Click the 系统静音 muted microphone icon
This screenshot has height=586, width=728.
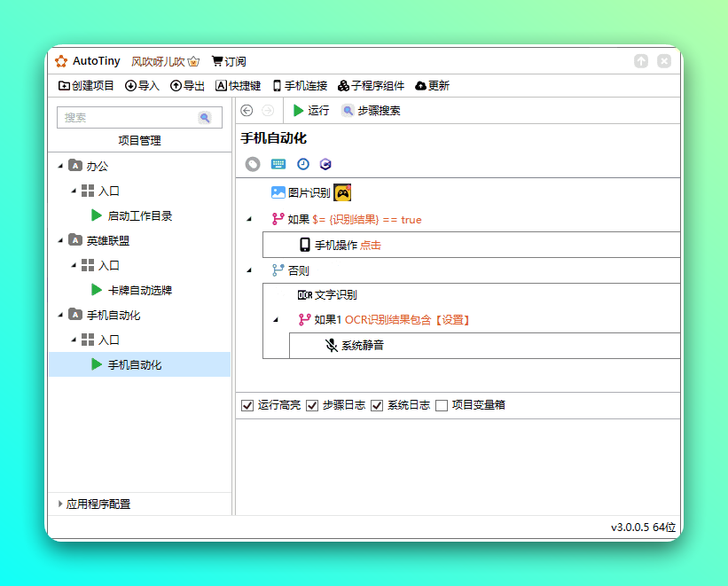pos(332,346)
